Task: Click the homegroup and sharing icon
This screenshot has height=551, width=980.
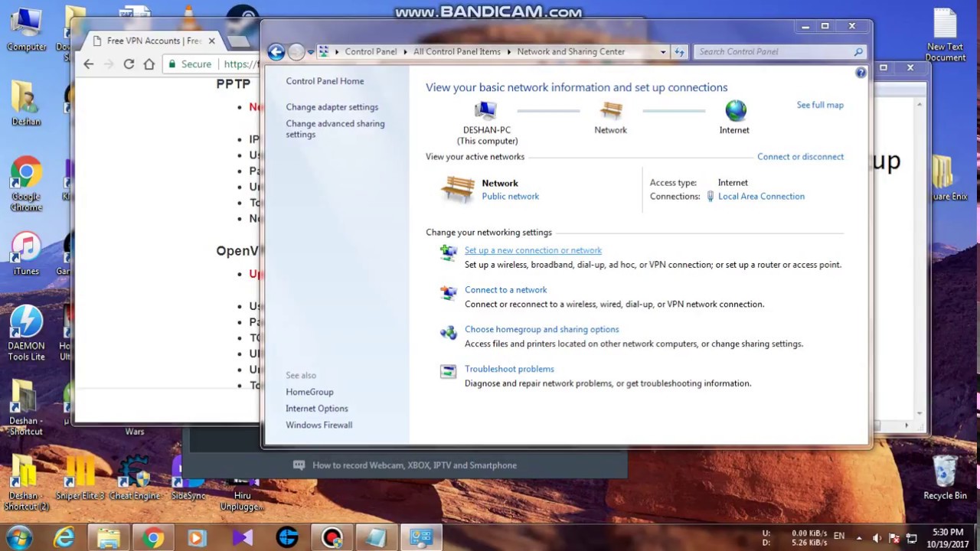Action: (449, 332)
